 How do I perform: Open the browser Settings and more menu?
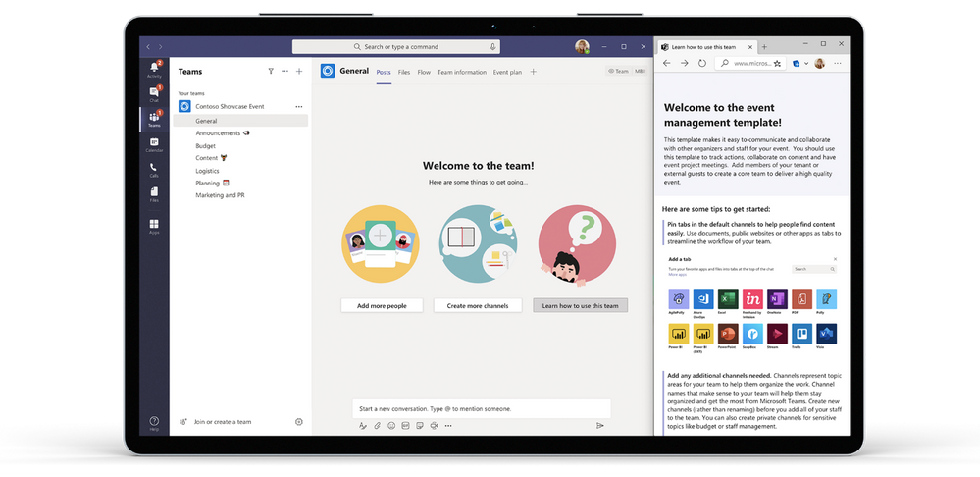pyautogui.click(x=838, y=63)
